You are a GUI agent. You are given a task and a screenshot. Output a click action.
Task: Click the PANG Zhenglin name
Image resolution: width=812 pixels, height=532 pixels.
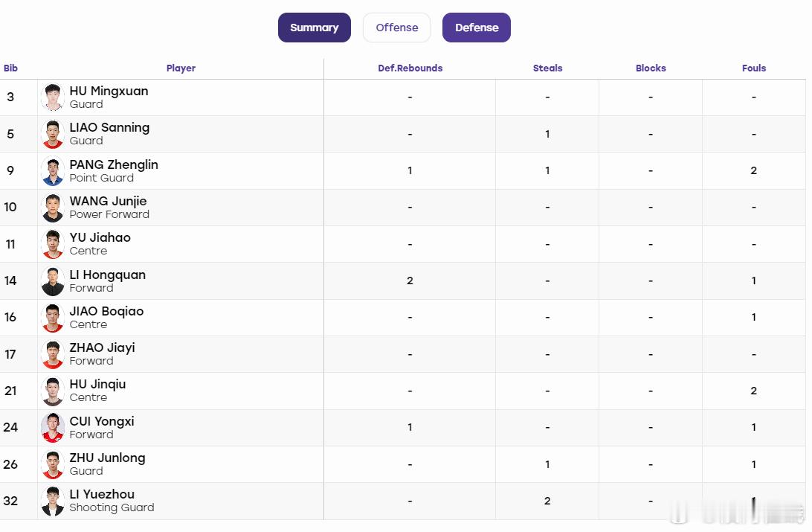[x=114, y=164]
